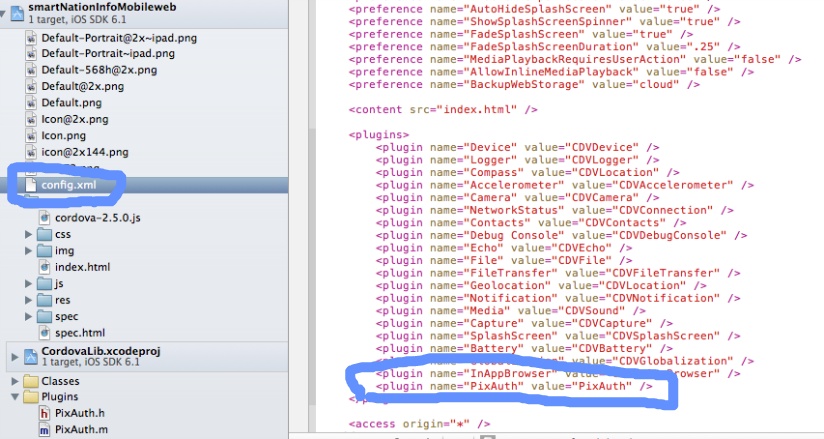Viewport: 824px width, 439px height.
Task: Click the MediaPlaybackRequiresUserAction preference line
Action: (x=575, y=59)
